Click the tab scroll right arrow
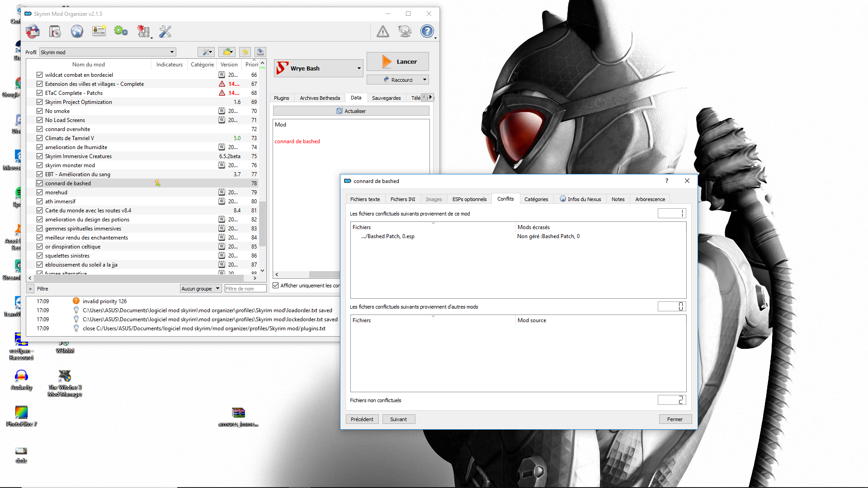Screen dimensions: 868x488 click(x=430, y=97)
